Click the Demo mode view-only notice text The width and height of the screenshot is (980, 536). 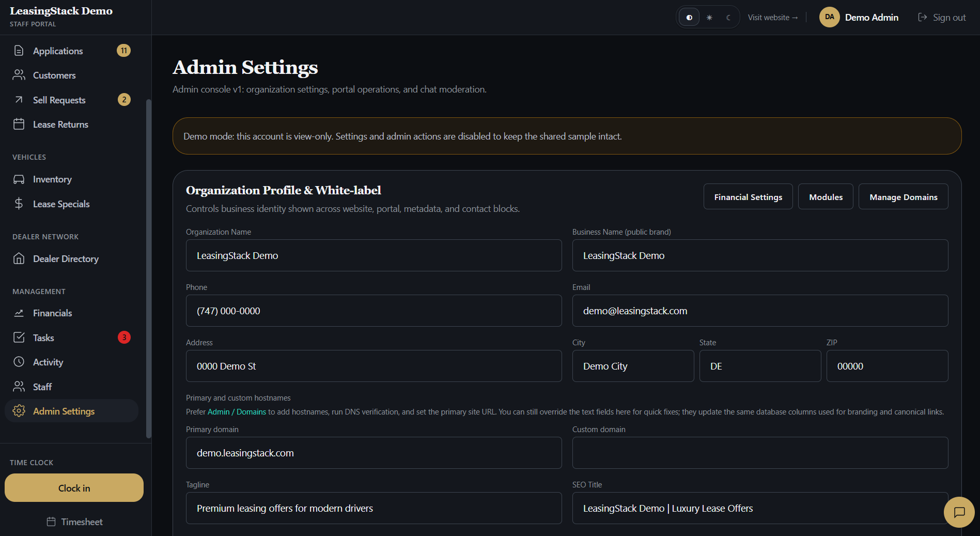[x=402, y=136]
